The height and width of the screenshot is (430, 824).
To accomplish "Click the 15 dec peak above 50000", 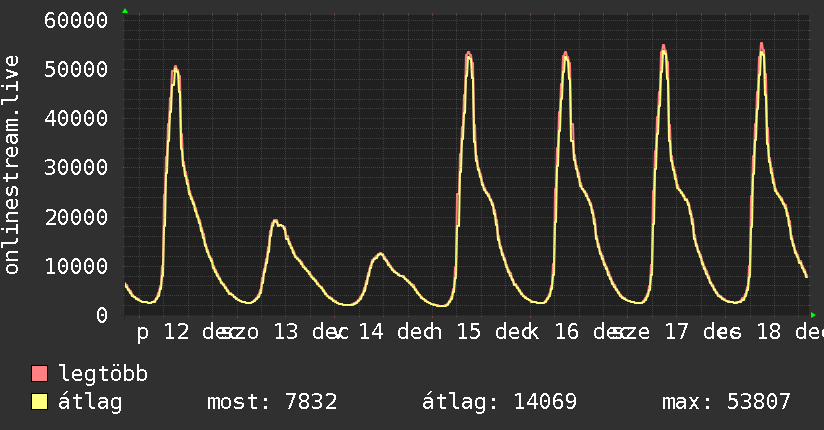I will point(469,54).
